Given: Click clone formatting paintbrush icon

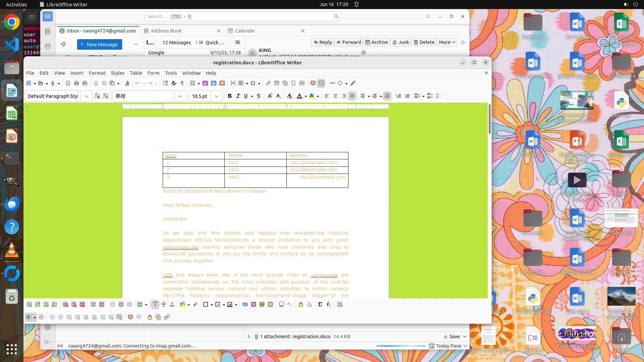Looking at the screenshot, I should click(127, 83).
